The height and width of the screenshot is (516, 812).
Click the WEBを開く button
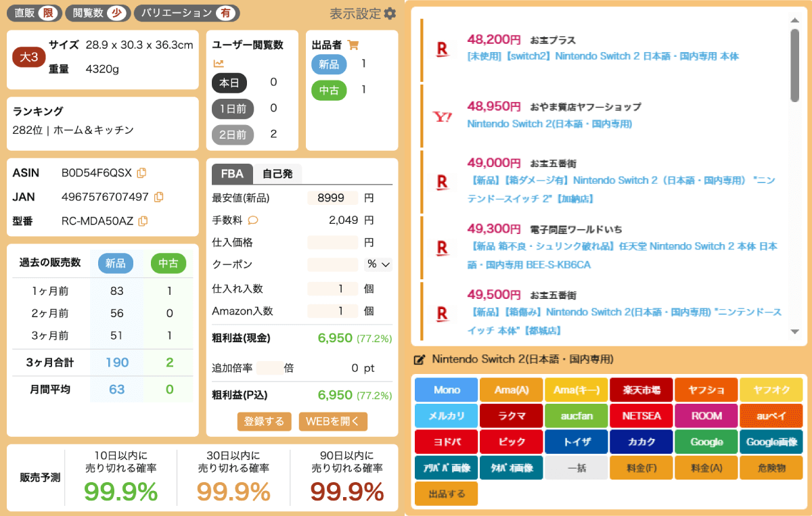[x=333, y=421]
